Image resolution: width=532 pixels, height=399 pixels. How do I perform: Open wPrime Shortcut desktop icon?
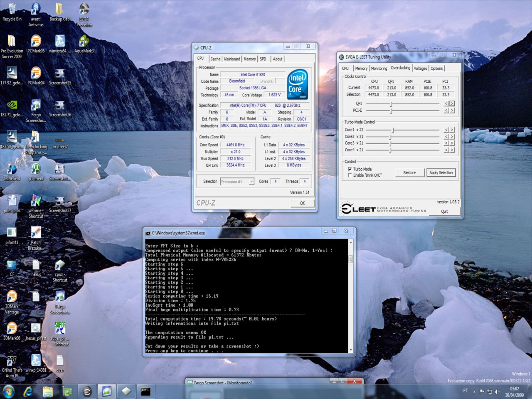tap(36, 207)
